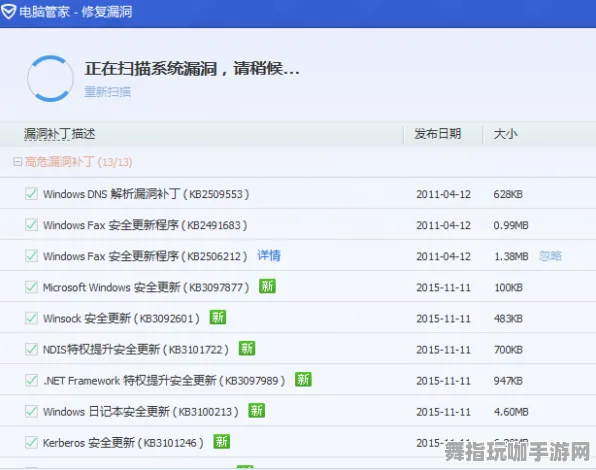The image size is (596, 470).
Task: Click the 新 badge next to KB3092601
Action: click(218, 317)
